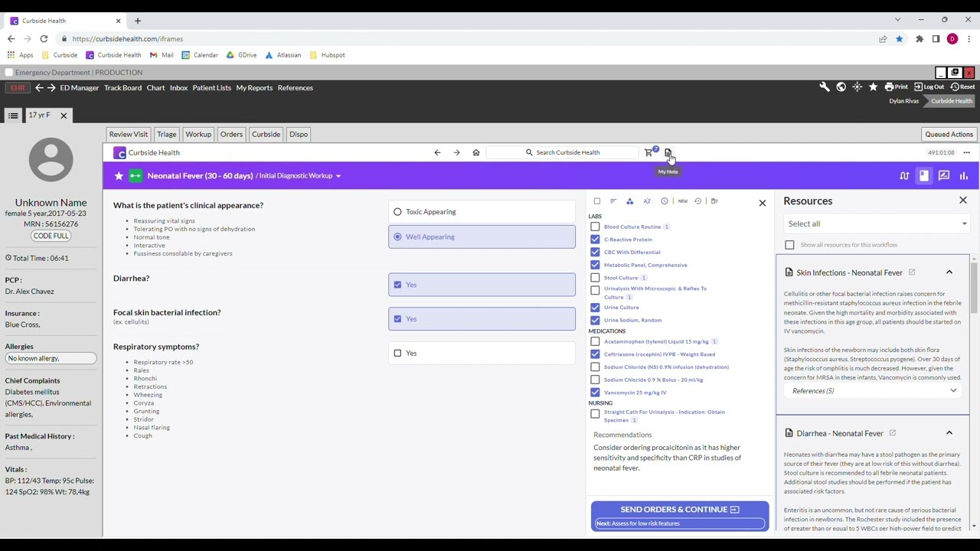This screenshot has height=551, width=980.
Task: Group orders by category shapes icon
Action: tap(630, 201)
